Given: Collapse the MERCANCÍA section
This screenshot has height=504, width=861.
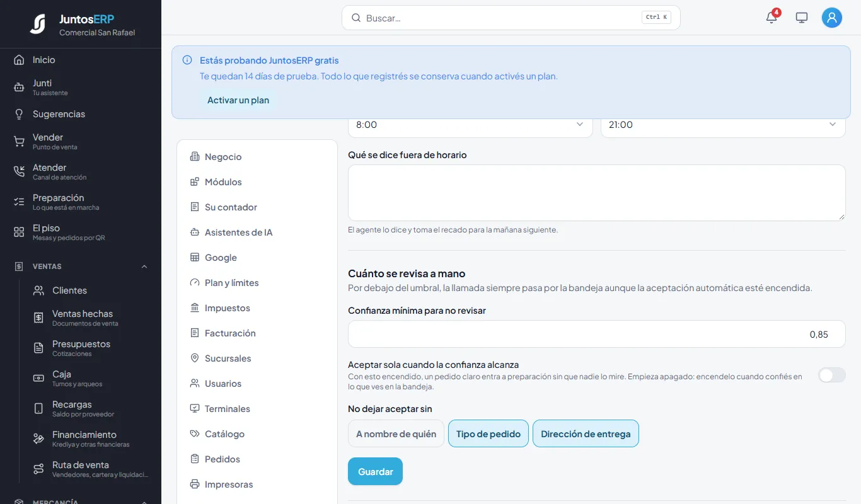Looking at the screenshot, I should [x=144, y=502].
